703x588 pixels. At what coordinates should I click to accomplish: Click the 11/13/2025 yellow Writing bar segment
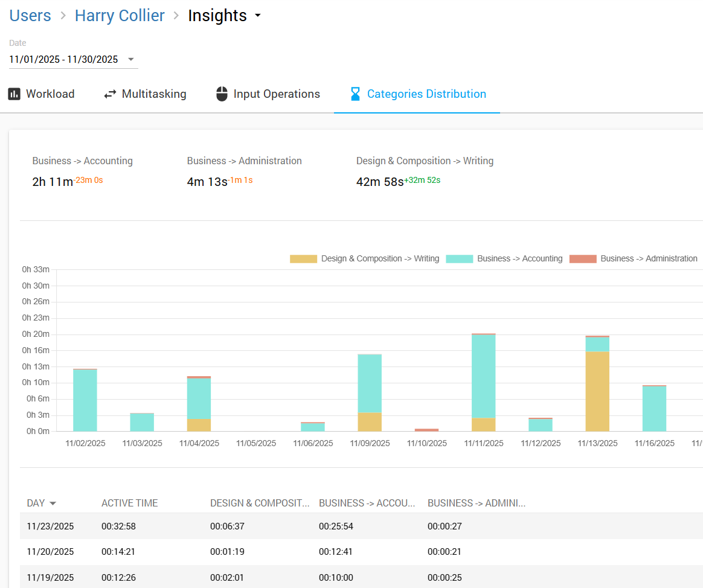pos(597,391)
